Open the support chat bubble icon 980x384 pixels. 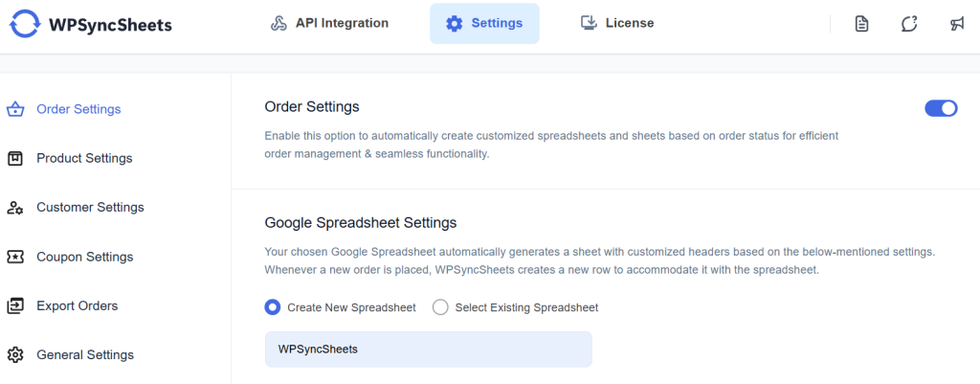909,24
